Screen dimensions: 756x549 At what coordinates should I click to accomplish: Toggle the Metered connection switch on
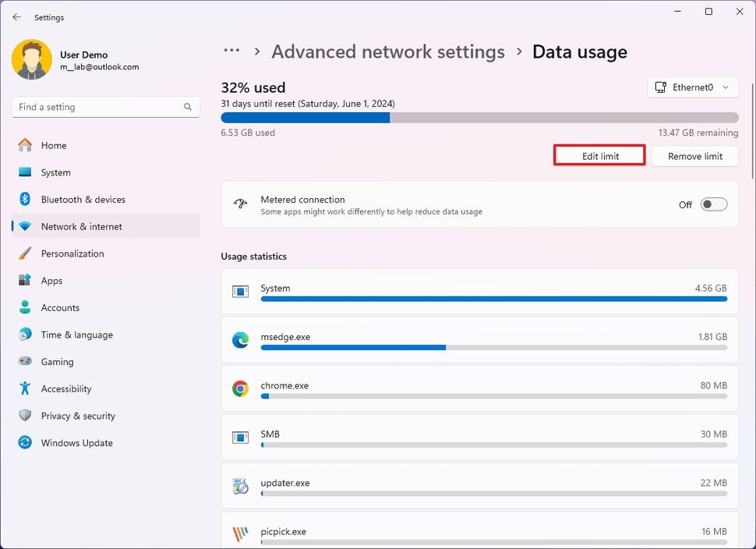coord(712,204)
